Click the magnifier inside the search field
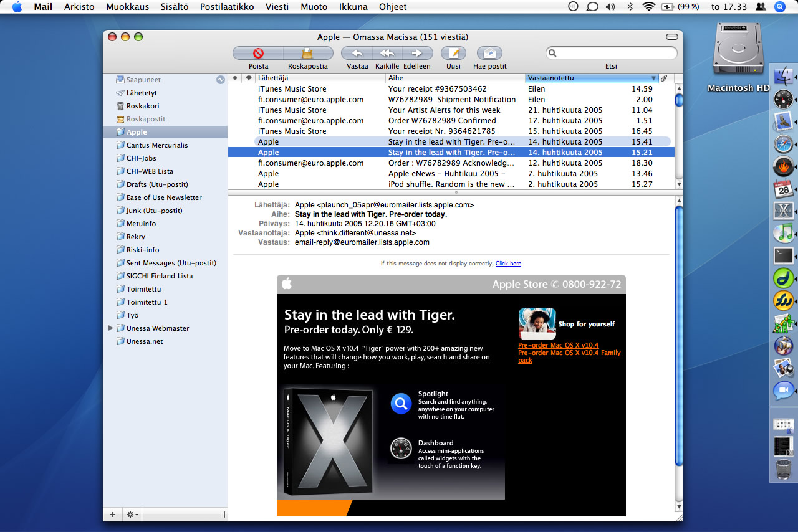The width and height of the screenshot is (798, 532). [552, 54]
